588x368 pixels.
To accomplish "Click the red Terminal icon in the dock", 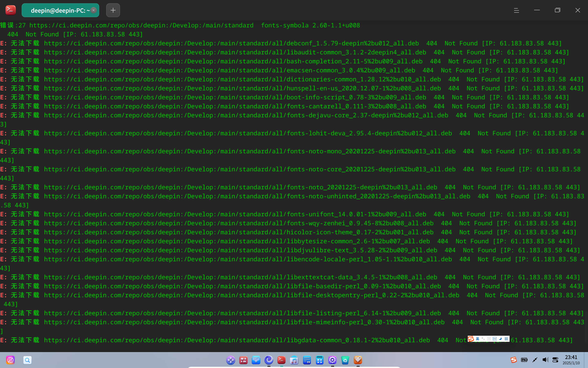I will click(x=281, y=360).
